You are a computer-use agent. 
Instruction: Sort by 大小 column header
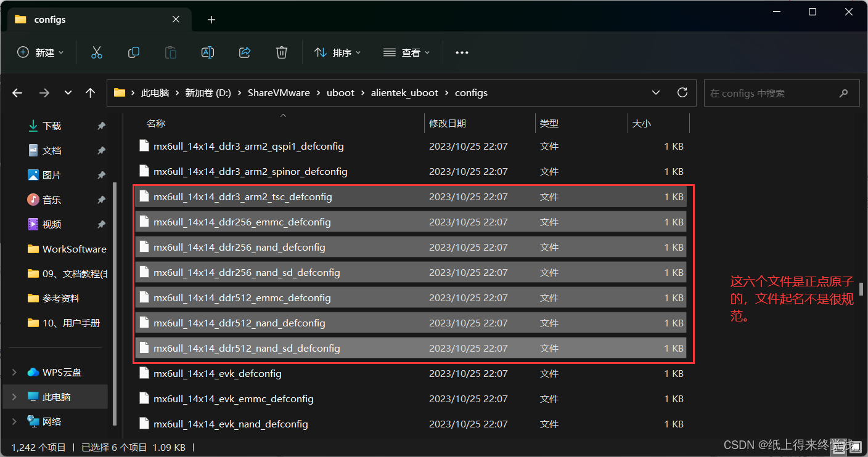[641, 123]
